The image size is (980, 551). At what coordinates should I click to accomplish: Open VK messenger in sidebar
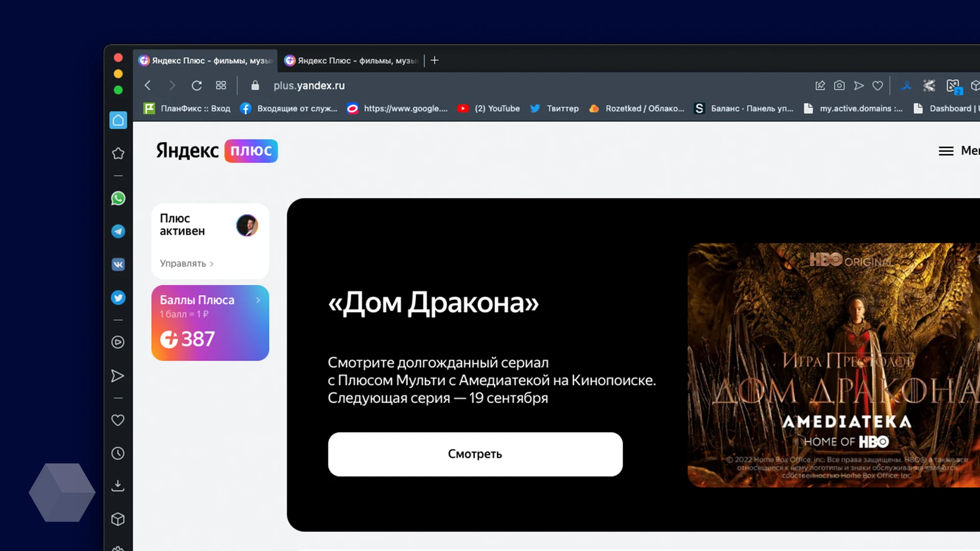coord(118,264)
